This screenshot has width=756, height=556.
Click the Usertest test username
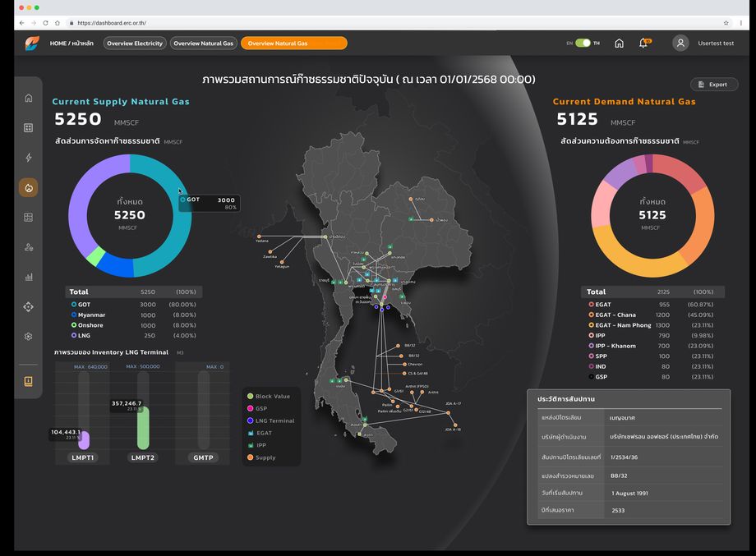(x=716, y=44)
